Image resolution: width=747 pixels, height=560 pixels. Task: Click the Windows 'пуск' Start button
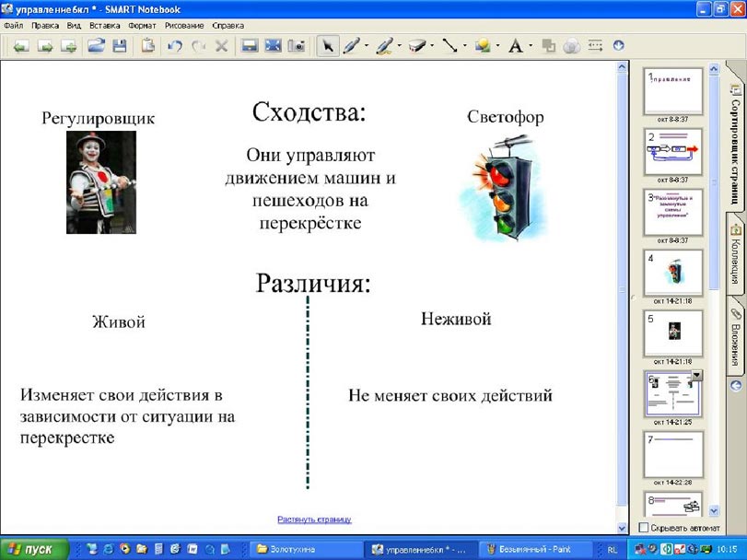(33, 549)
